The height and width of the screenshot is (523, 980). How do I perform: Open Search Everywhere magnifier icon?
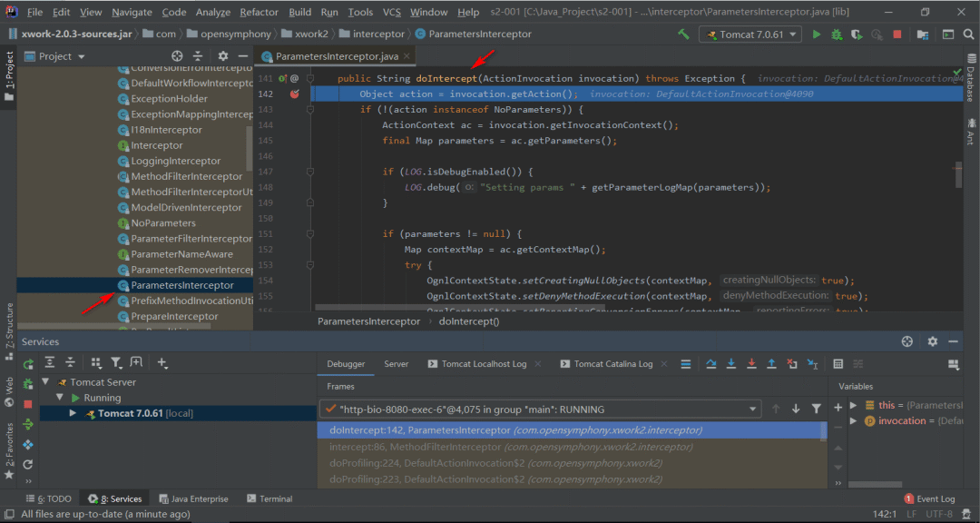click(x=969, y=35)
